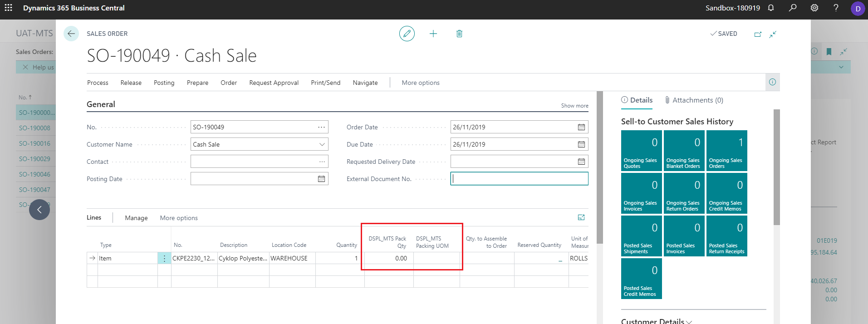868x324 pixels.
Task: Open Requested Delivery Date calendar picker
Action: point(581,162)
